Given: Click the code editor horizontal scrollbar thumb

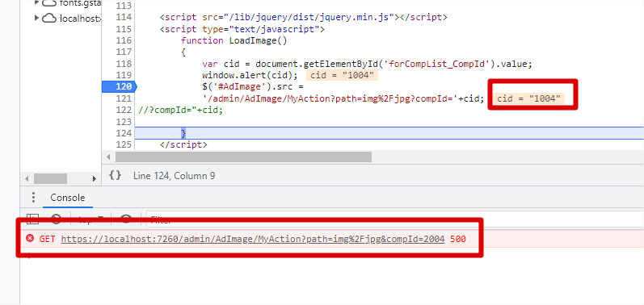Looking at the screenshot, I should [243, 157].
